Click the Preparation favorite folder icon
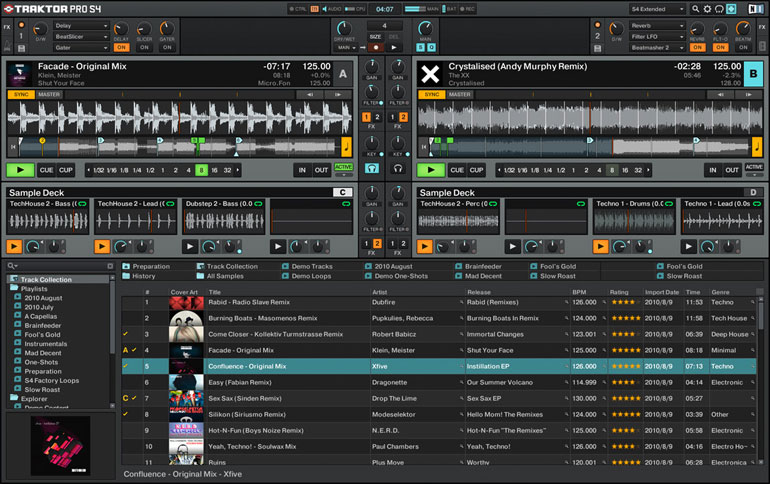770x484 pixels. pos(126,267)
